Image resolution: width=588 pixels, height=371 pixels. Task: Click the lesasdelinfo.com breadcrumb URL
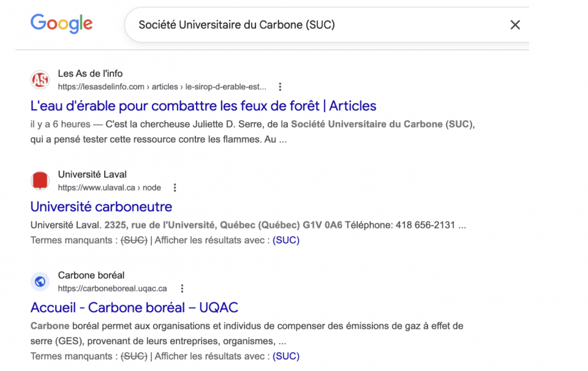point(162,87)
